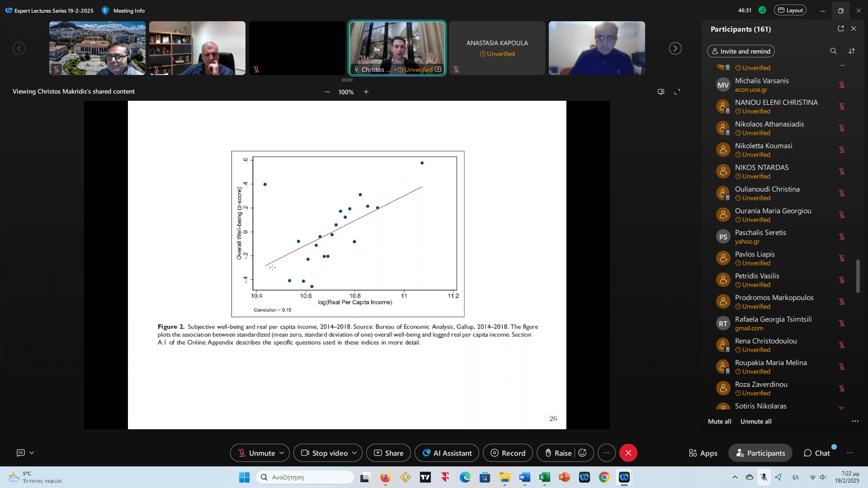Open the Layout dropdown
This screenshot has height=488, width=868.
tap(790, 10)
